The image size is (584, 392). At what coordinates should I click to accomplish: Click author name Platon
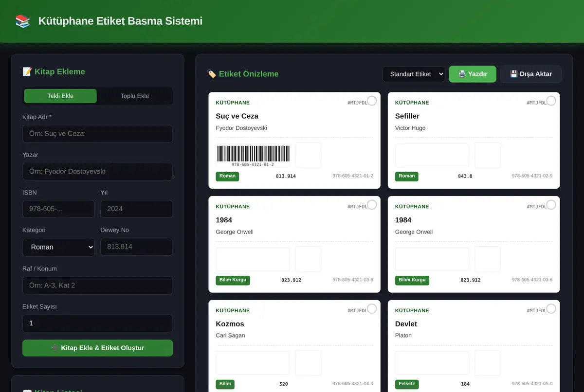tap(403, 336)
